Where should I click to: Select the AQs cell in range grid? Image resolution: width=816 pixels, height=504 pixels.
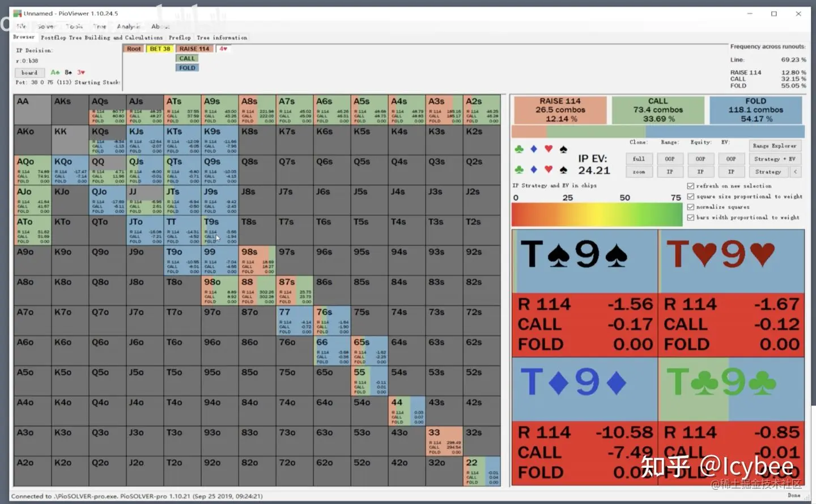point(108,110)
